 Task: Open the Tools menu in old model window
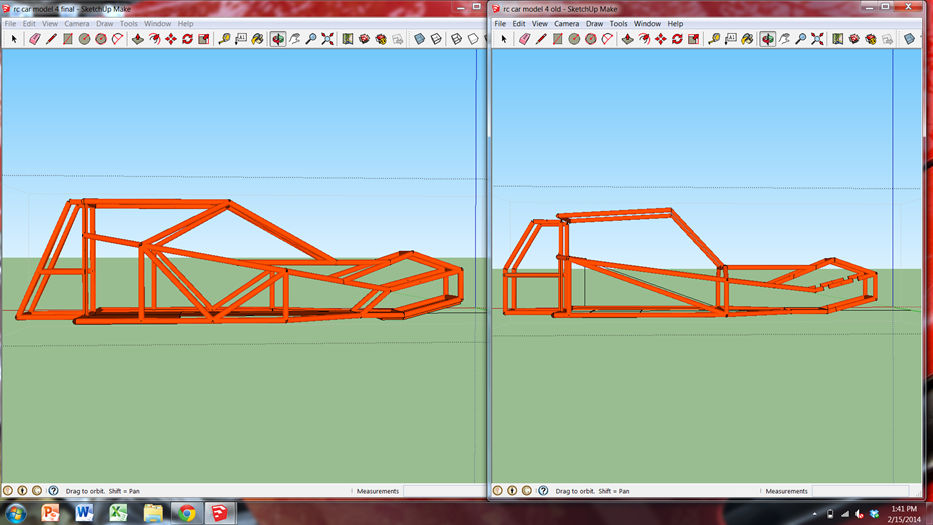[x=618, y=24]
